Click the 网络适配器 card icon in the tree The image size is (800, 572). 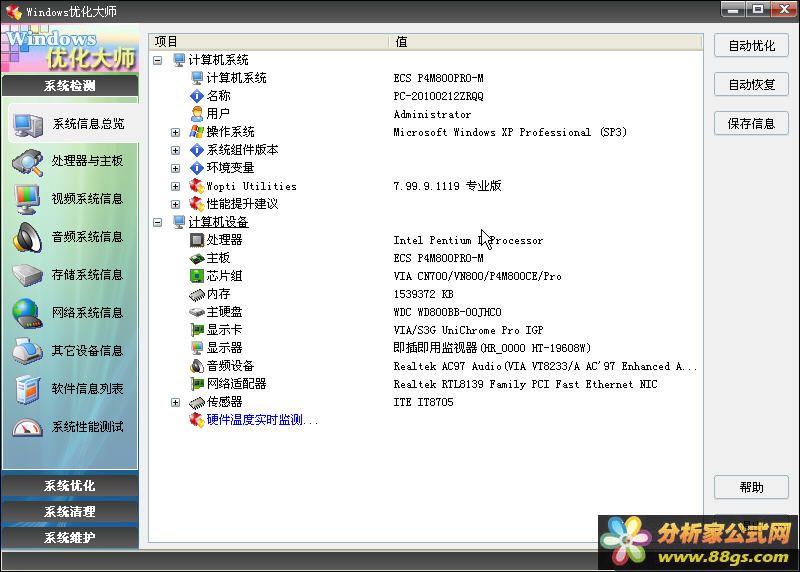(196, 384)
